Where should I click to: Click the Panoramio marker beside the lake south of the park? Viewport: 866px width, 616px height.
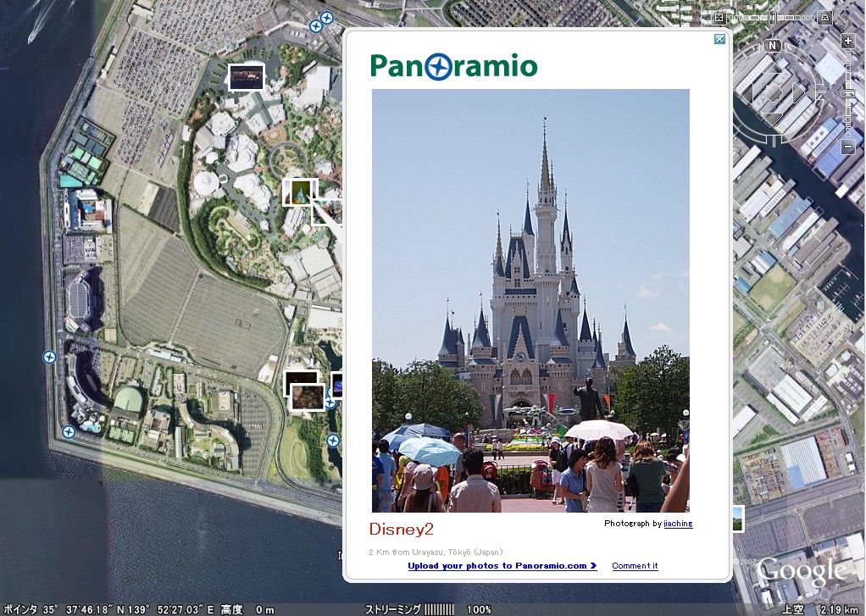click(x=332, y=441)
